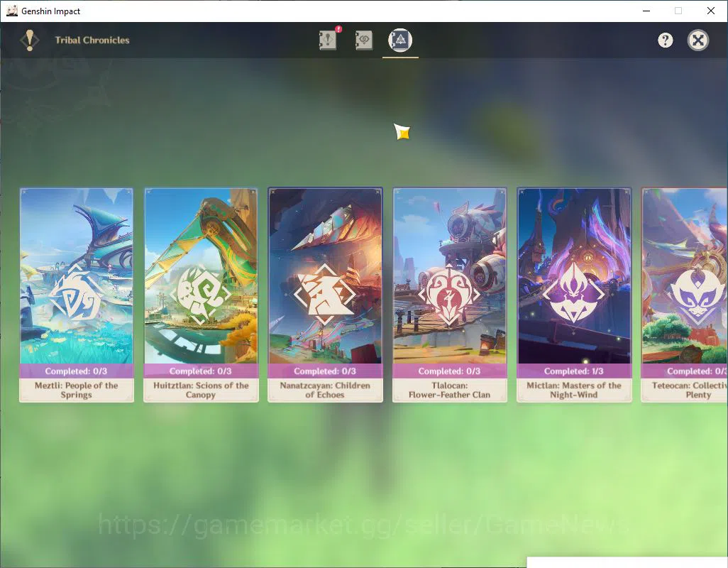728x568 pixels.
Task: Click the Tlalocan tribe emblem icon
Action: [449, 295]
